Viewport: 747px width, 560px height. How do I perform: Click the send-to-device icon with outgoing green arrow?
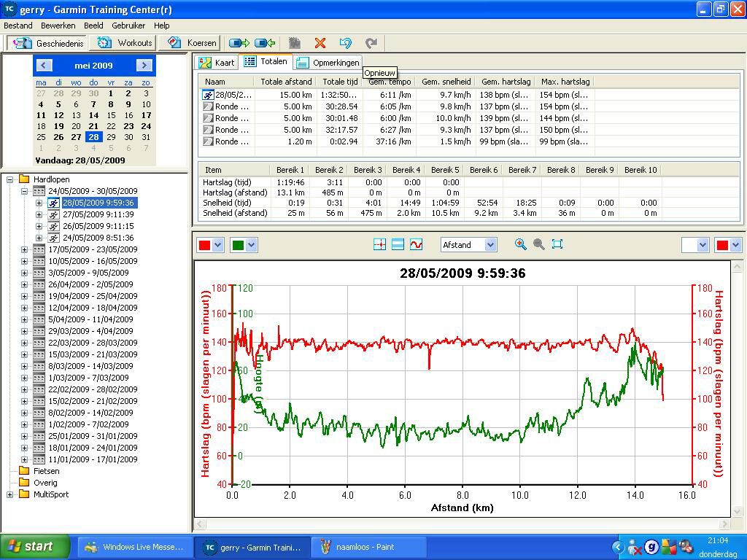coord(239,43)
